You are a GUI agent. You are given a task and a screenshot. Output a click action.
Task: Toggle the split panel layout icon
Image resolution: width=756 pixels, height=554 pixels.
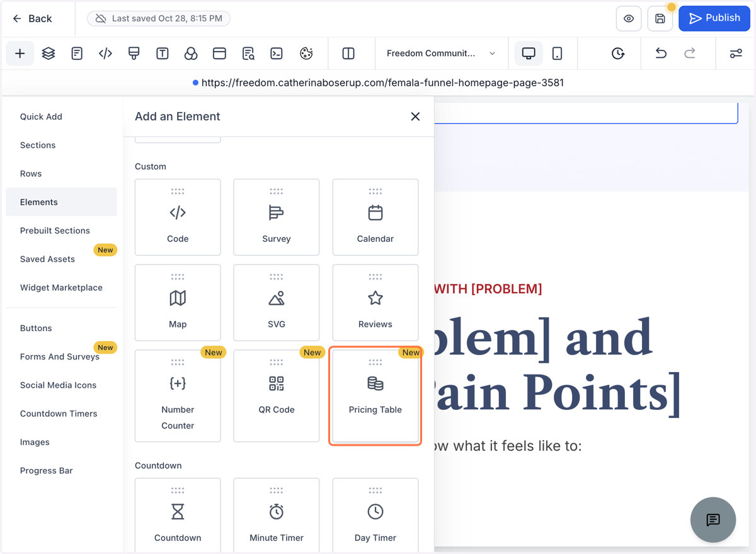click(348, 54)
